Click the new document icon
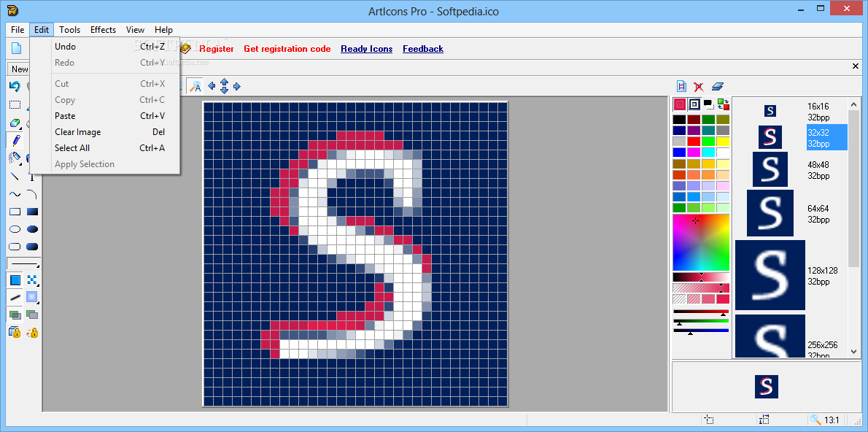The height and width of the screenshot is (432, 868). pos(17,48)
